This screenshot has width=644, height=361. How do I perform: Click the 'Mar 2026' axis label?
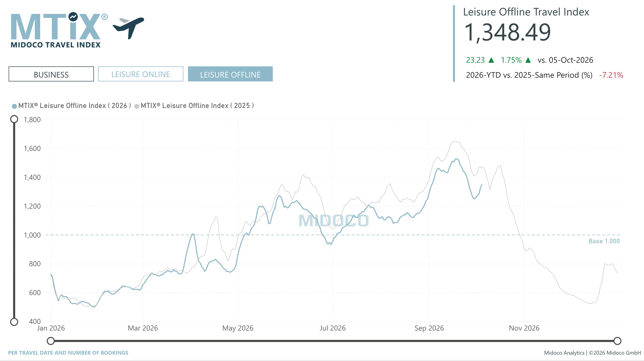pyautogui.click(x=143, y=328)
